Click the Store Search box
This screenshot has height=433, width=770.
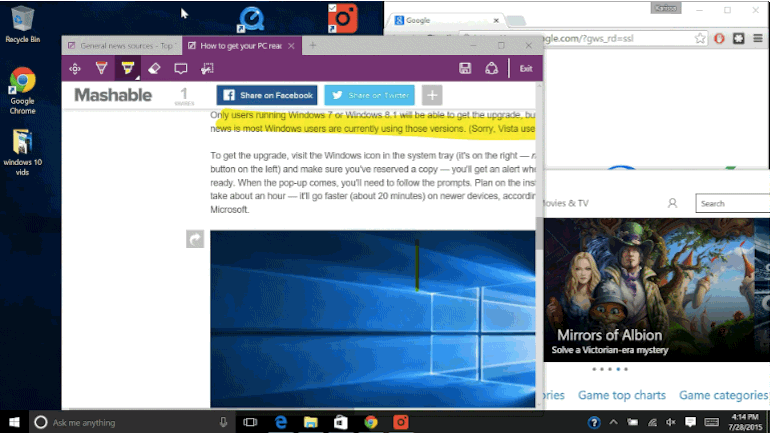[733, 203]
